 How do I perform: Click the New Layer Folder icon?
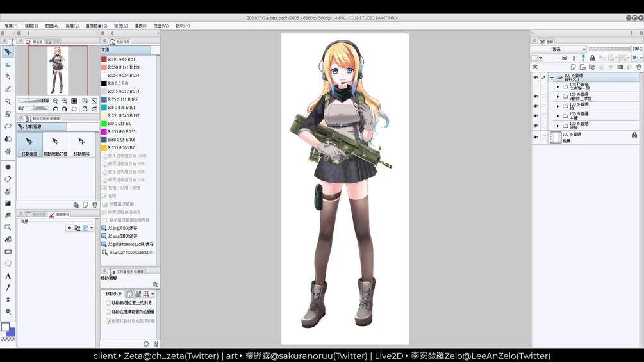click(x=592, y=67)
